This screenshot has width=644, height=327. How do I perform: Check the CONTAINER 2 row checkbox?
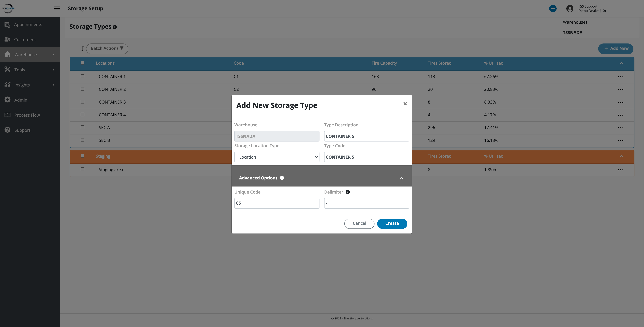tap(83, 89)
